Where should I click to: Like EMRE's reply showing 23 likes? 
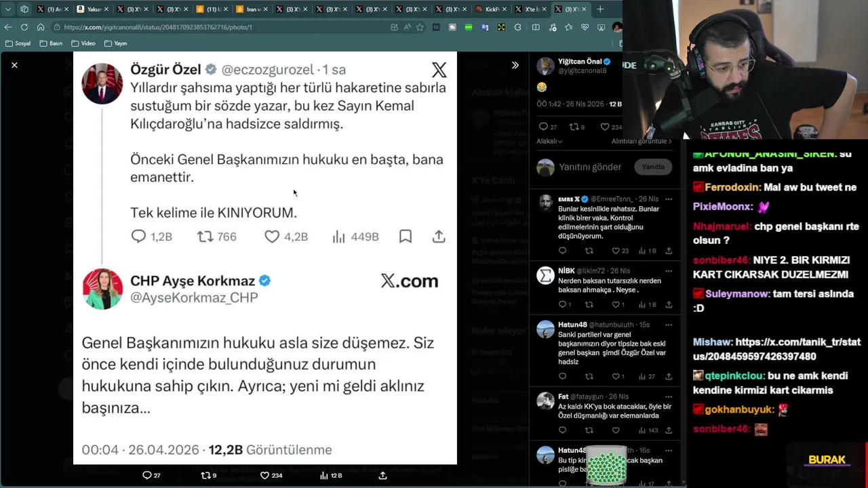click(x=616, y=251)
